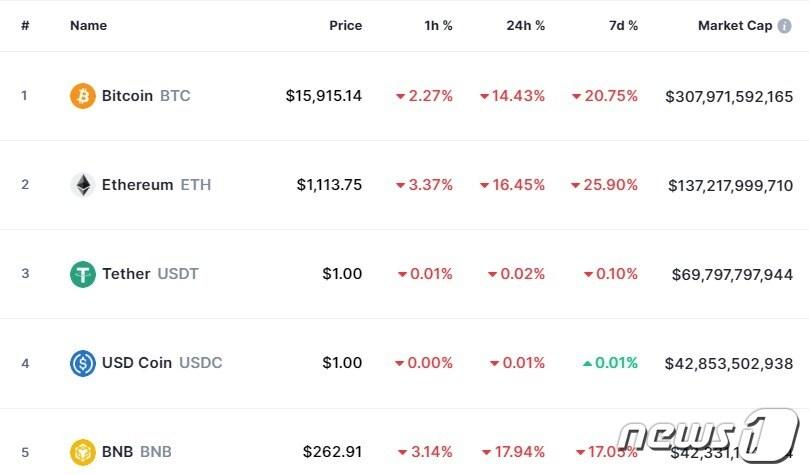This screenshot has width=809, height=475.
Task: Sort by the 24h % column header
Action: pyautogui.click(x=525, y=26)
